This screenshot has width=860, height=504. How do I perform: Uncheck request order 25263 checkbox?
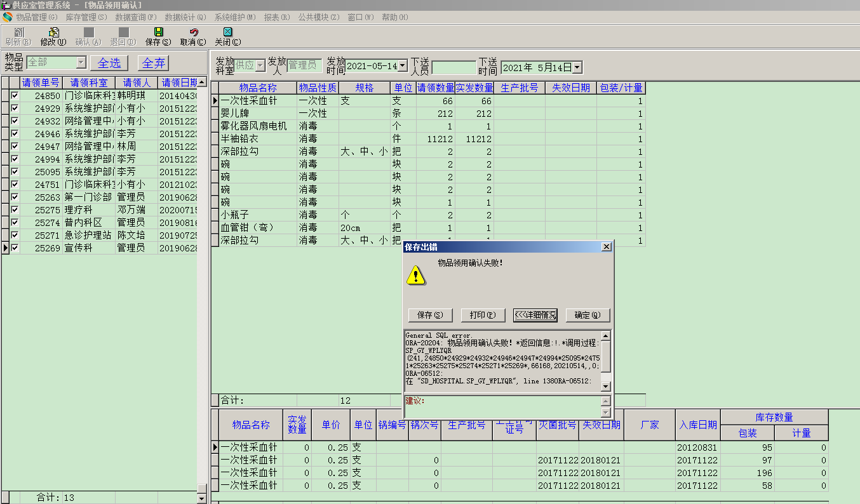[x=15, y=197]
